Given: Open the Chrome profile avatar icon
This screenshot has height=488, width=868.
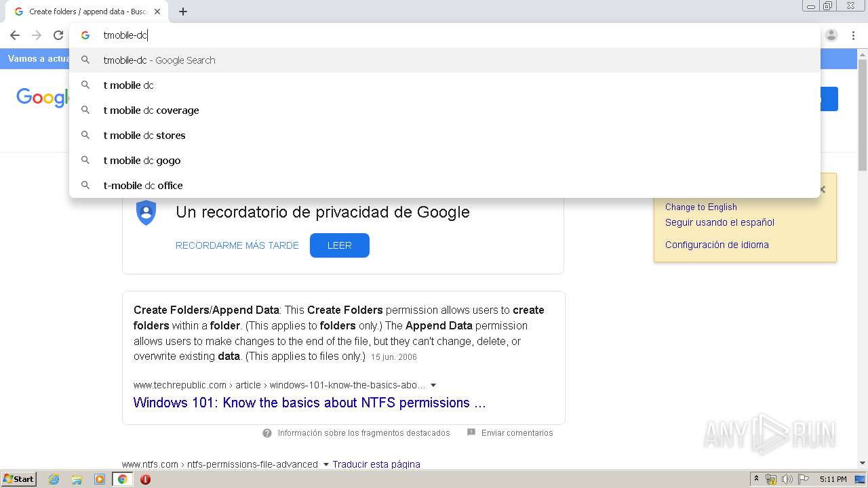Looking at the screenshot, I should coord(831,35).
